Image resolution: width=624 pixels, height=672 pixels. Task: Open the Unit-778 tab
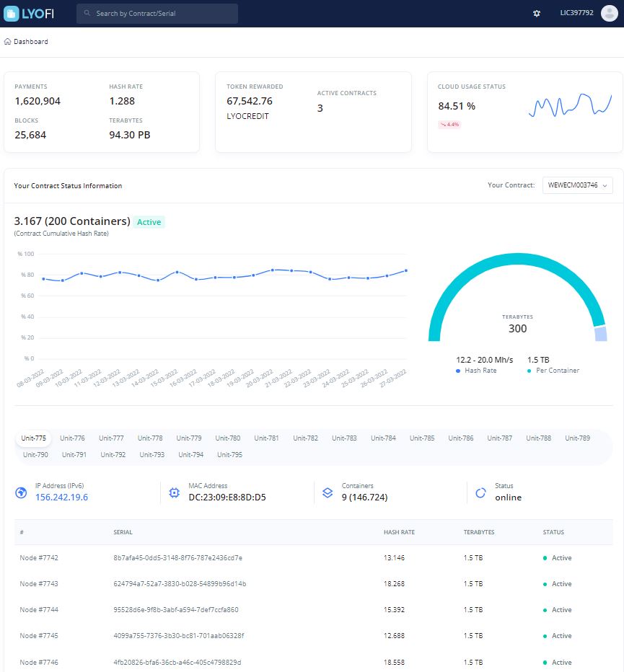pos(150,438)
